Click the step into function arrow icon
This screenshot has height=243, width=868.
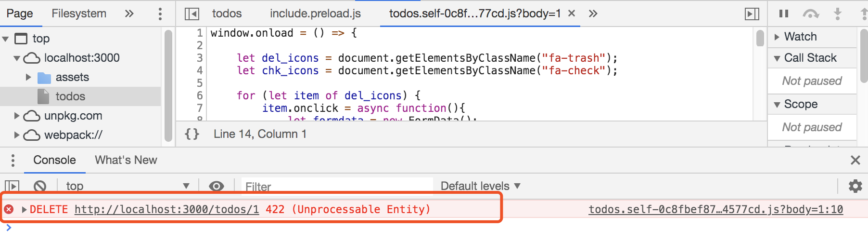tap(838, 14)
